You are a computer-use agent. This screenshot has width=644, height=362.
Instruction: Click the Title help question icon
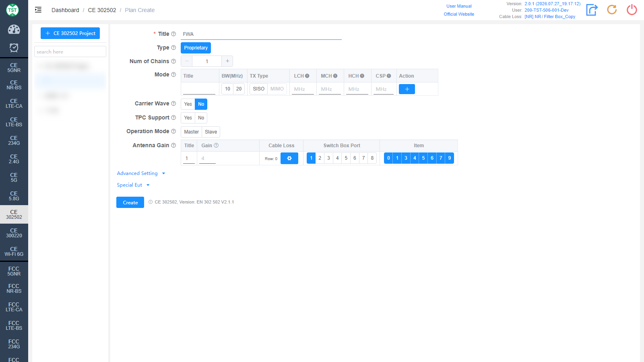coord(173,34)
